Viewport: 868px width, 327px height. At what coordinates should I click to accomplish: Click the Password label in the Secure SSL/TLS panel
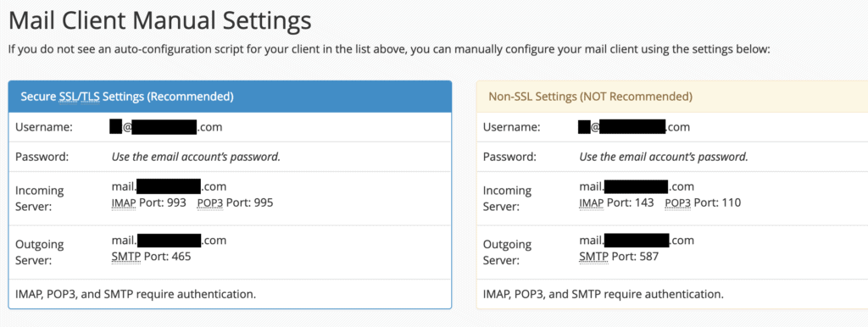(42, 157)
